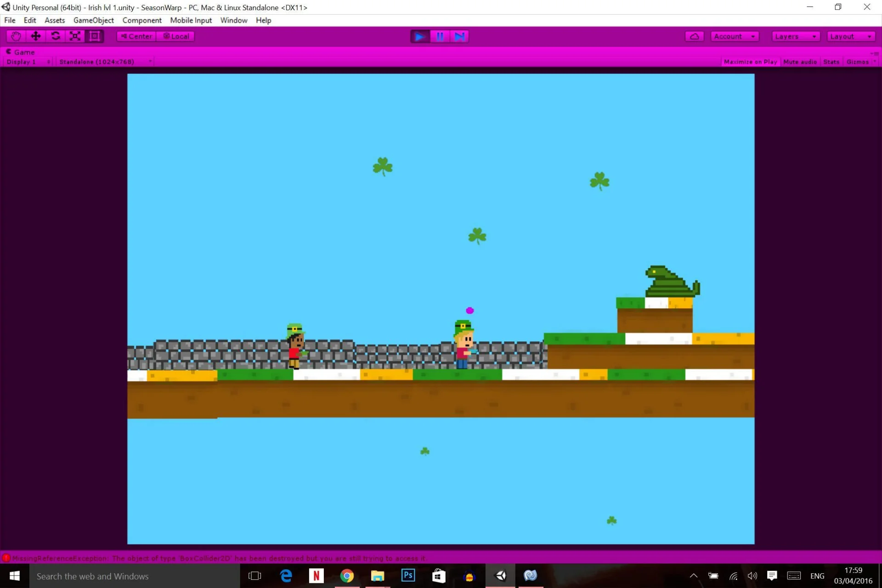
Task: Click the Play button
Action: tap(420, 36)
